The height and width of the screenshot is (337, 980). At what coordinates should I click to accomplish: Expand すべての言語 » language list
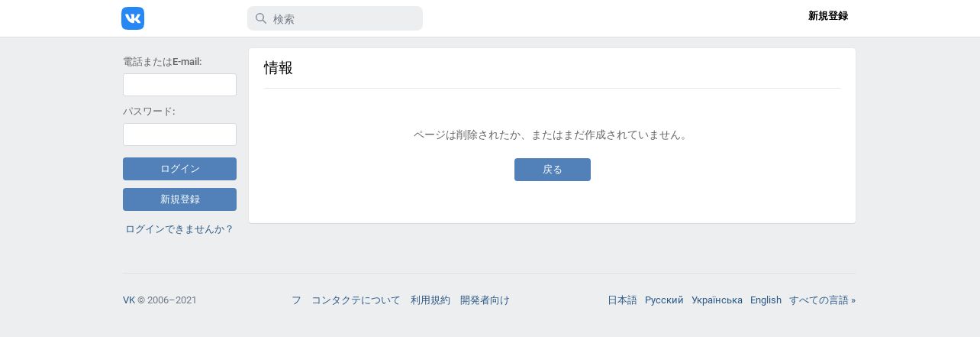[822, 300]
